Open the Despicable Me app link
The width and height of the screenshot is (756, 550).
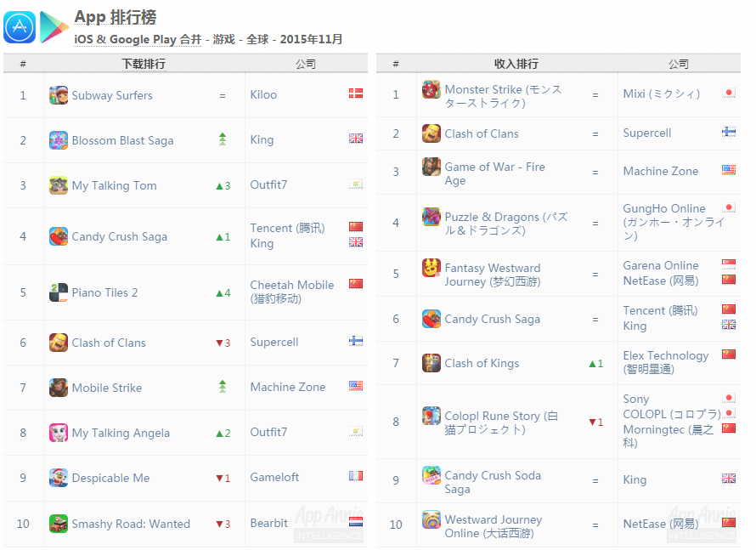click(x=110, y=478)
